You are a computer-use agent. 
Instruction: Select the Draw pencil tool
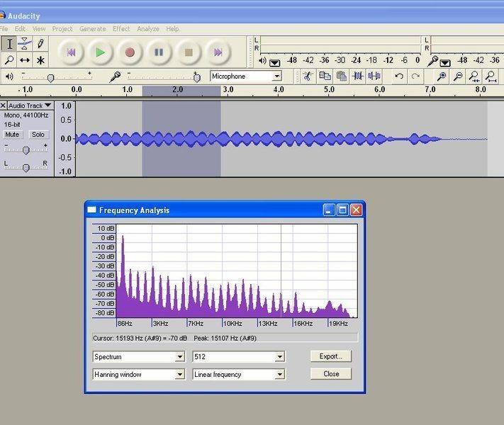[x=40, y=44]
